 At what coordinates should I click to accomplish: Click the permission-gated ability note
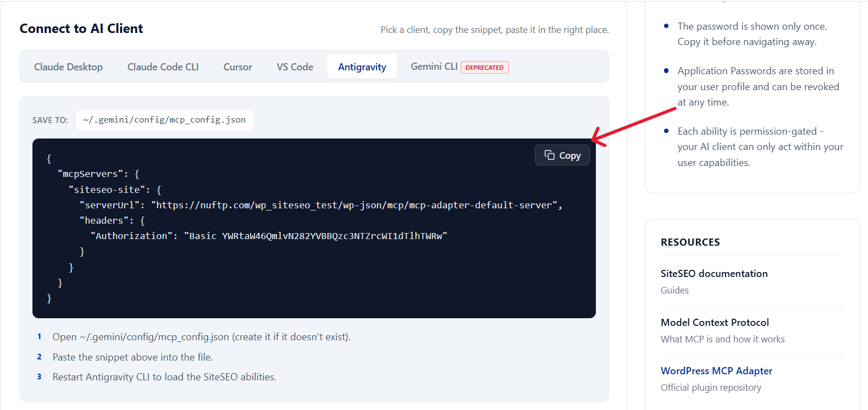pos(760,147)
